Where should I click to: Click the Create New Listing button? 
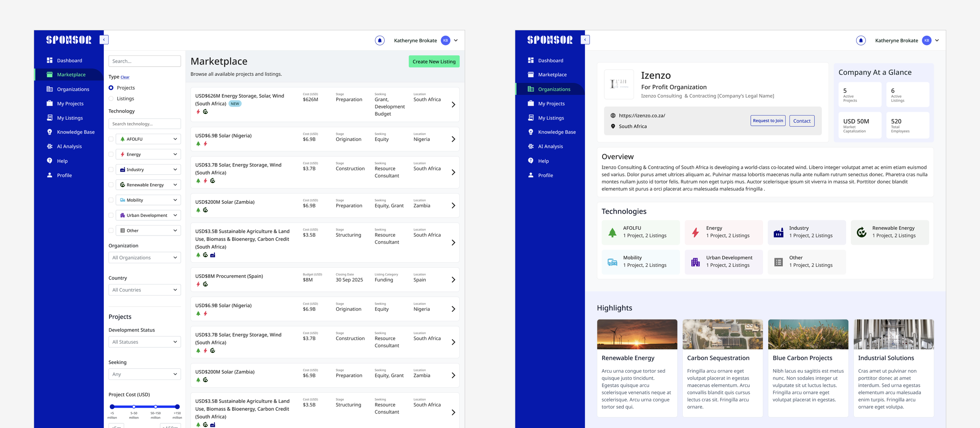(434, 62)
